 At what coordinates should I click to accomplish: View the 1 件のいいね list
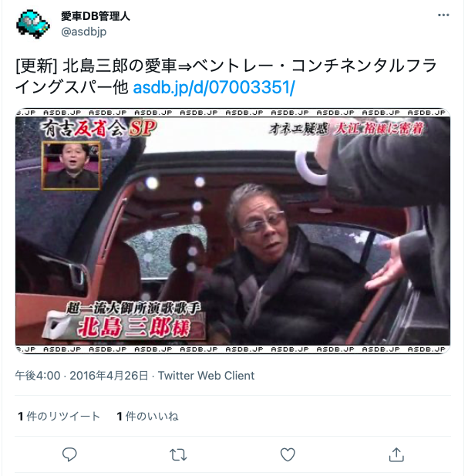coord(147,416)
